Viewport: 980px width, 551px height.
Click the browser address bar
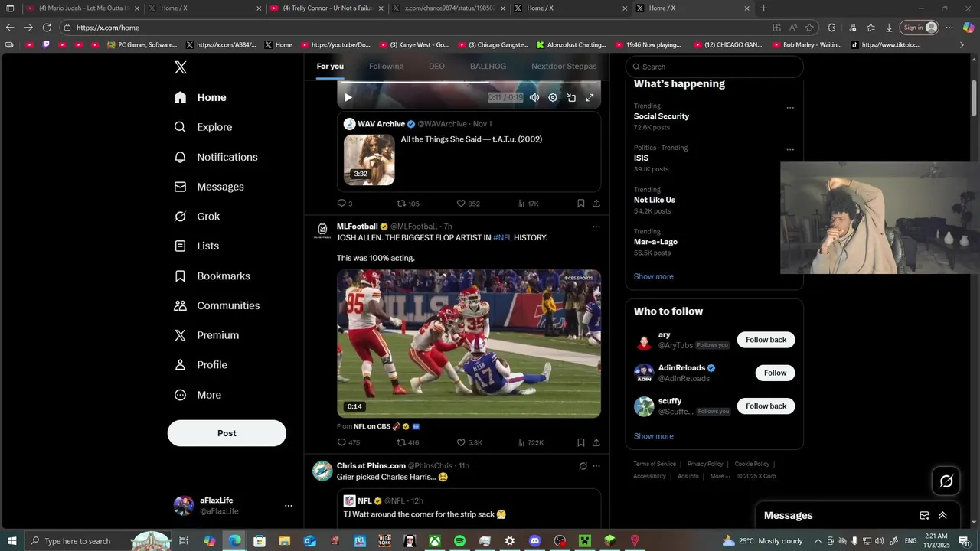coord(413,28)
